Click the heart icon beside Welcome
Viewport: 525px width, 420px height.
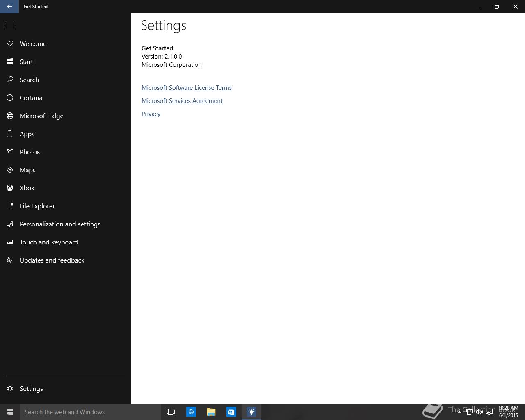coord(10,43)
